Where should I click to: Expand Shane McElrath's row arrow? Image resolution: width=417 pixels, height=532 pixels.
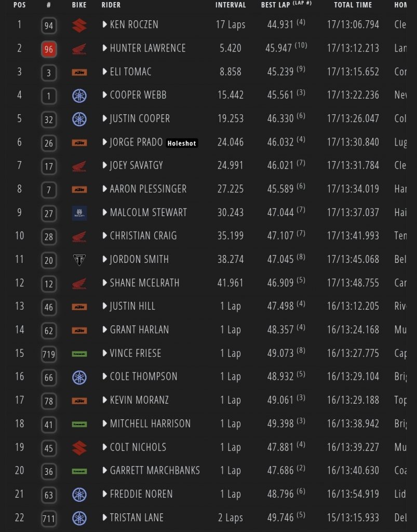point(105,283)
